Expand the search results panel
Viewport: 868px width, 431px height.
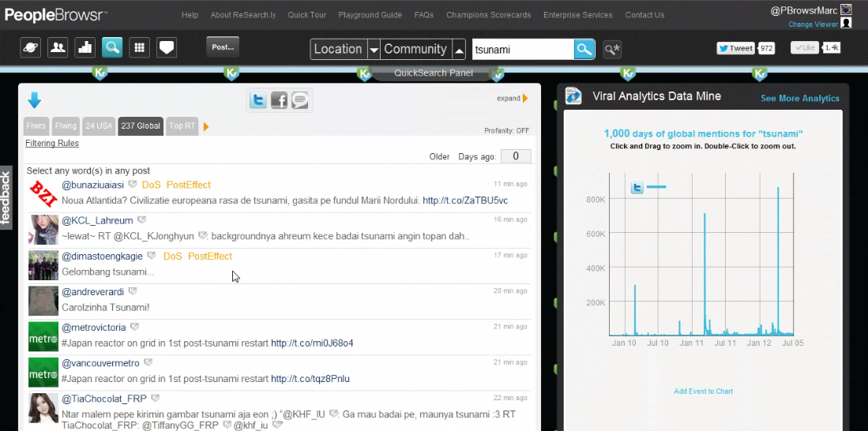pyautogui.click(x=513, y=99)
